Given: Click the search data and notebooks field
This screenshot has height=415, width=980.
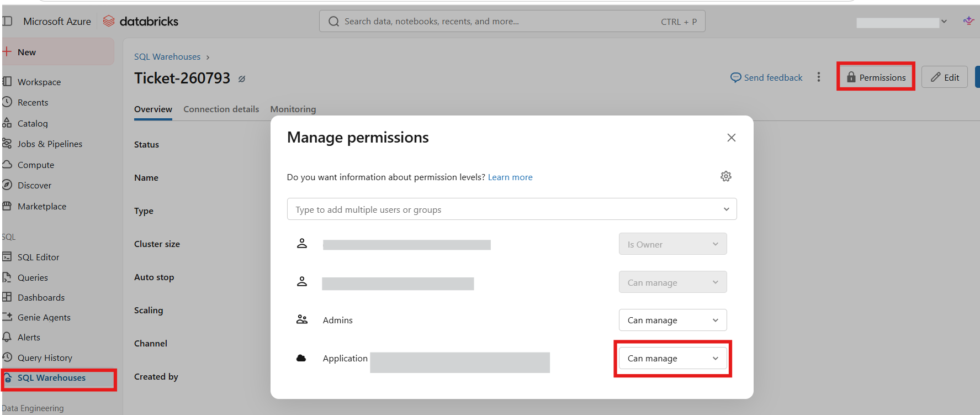Looking at the screenshot, I should (512, 22).
